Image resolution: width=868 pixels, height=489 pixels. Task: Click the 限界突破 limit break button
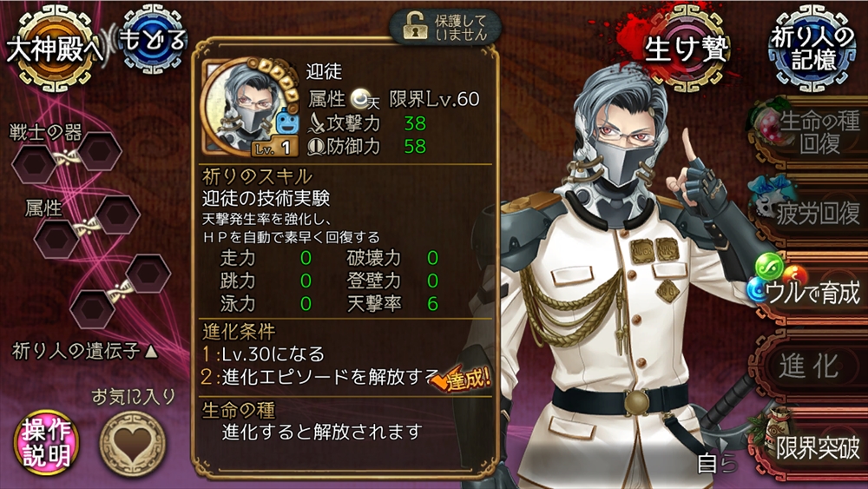pyautogui.click(x=808, y=446)
